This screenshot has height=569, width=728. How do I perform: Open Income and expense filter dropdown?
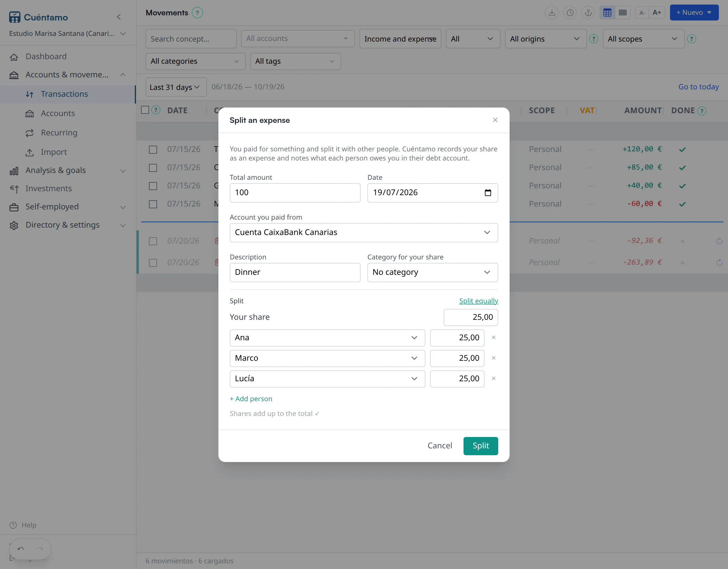pos(400,39)
